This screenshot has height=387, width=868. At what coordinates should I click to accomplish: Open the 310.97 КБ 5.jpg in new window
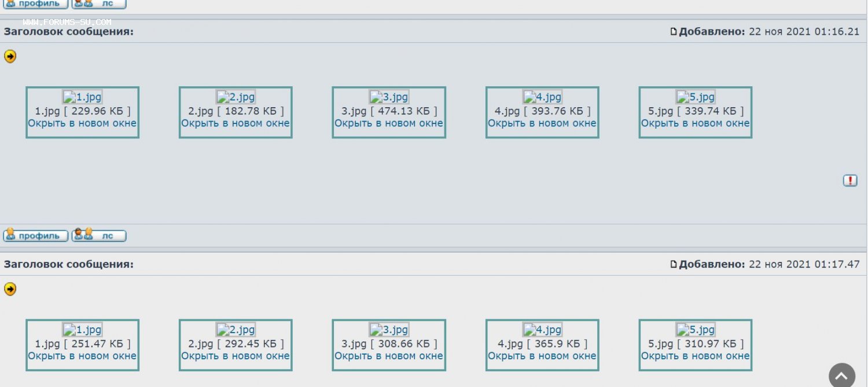tap(695, 356)
